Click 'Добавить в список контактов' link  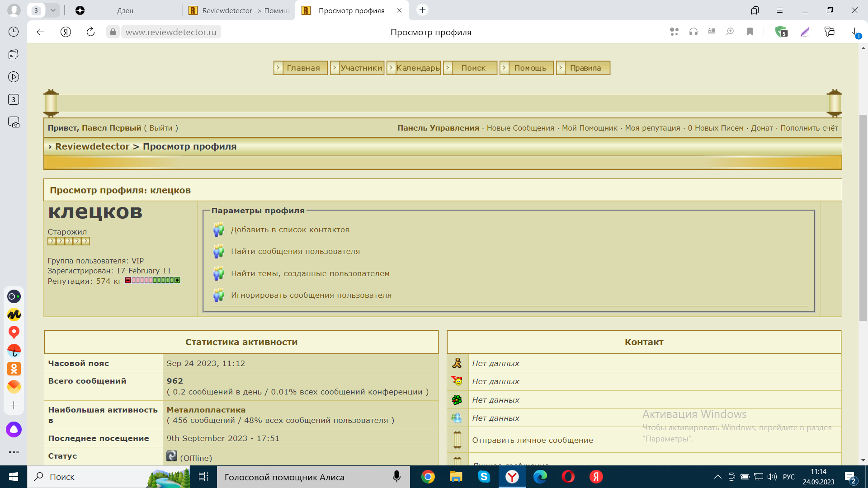290,230
